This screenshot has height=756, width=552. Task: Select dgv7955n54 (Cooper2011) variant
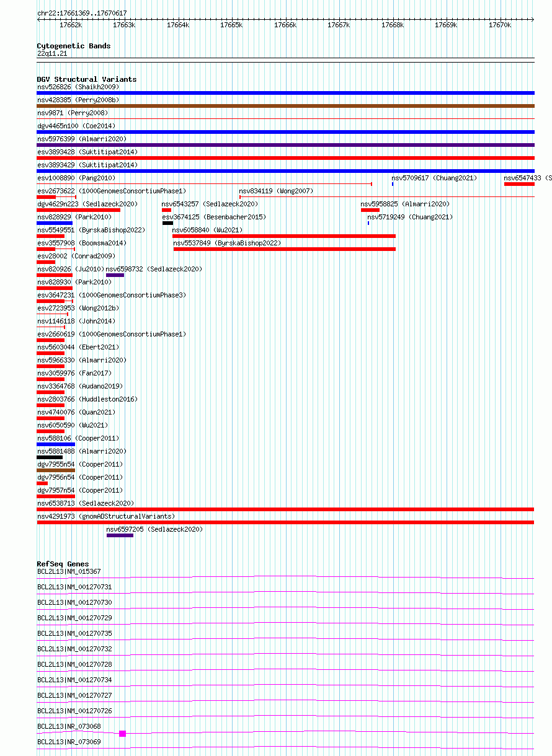coord(80,464)
